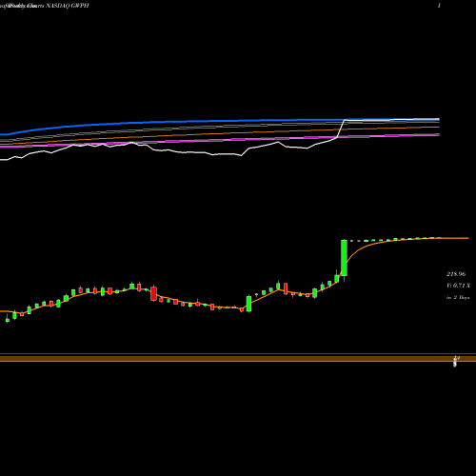Click the largest red candlestick
Screen dimensions: 476x476
tap(153, 293)
